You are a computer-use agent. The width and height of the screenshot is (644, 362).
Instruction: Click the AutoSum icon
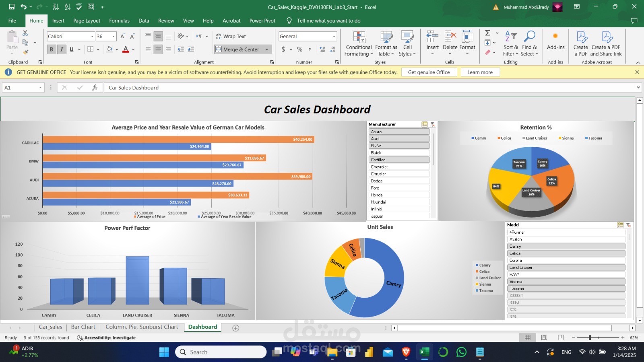point(487,33)
